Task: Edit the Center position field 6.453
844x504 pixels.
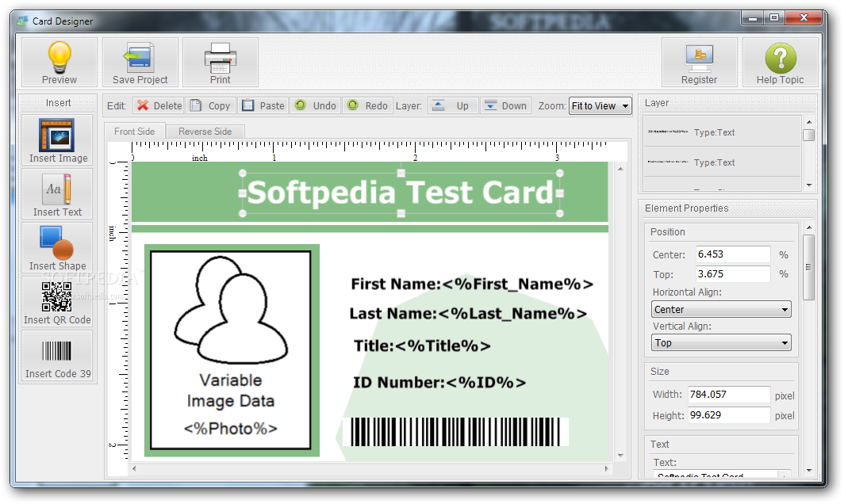Action: [733, 254]
